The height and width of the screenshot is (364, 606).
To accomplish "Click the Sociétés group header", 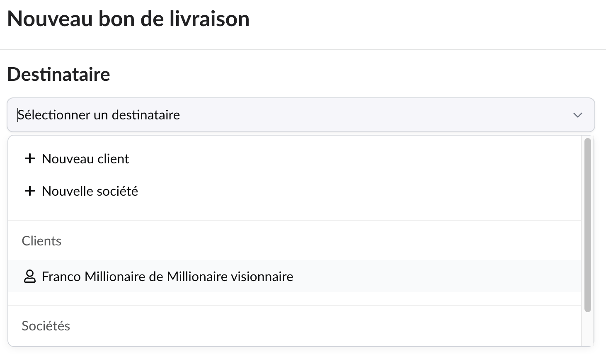I will tap(46, 326).
